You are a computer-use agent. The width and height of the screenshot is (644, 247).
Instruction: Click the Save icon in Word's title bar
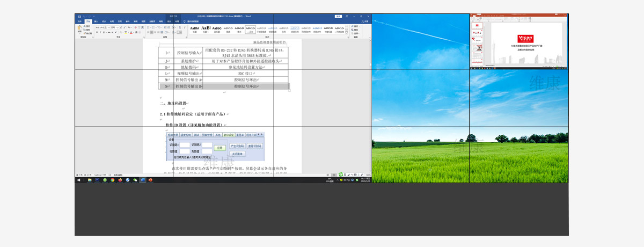pos(79,17)
